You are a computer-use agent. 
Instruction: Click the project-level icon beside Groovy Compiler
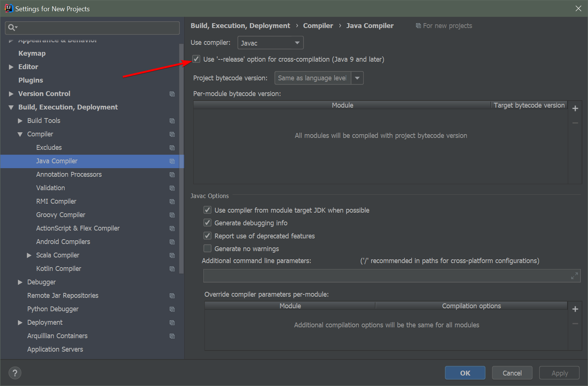coord(172,215)
